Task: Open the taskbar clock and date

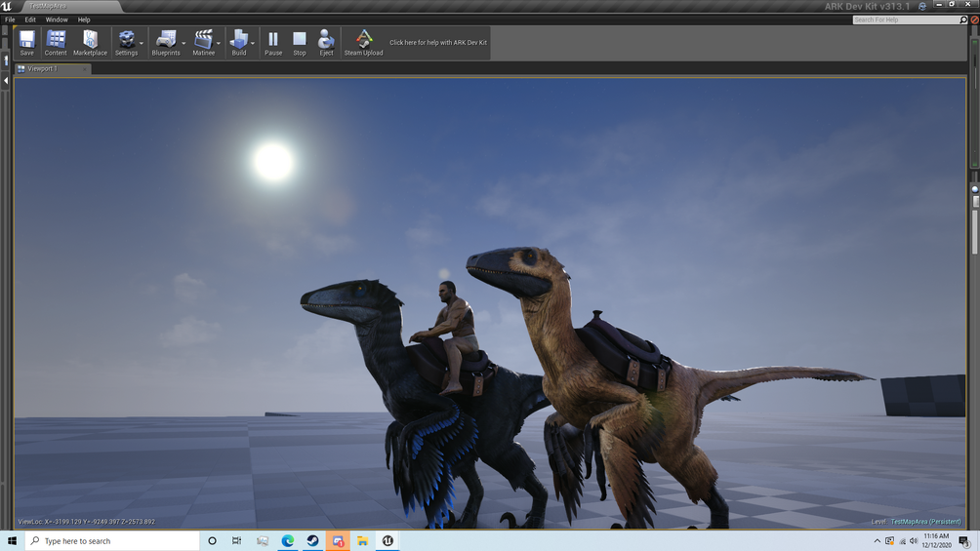Action: [x=936, y=541]
